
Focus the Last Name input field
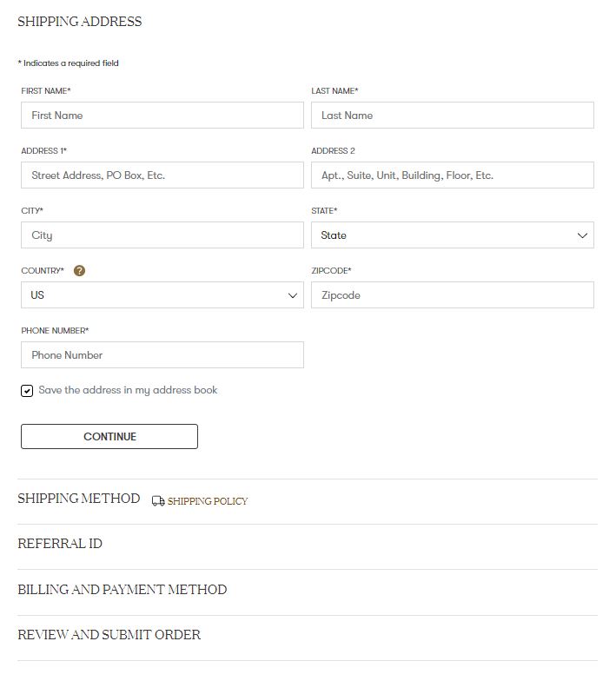(452, 116)
